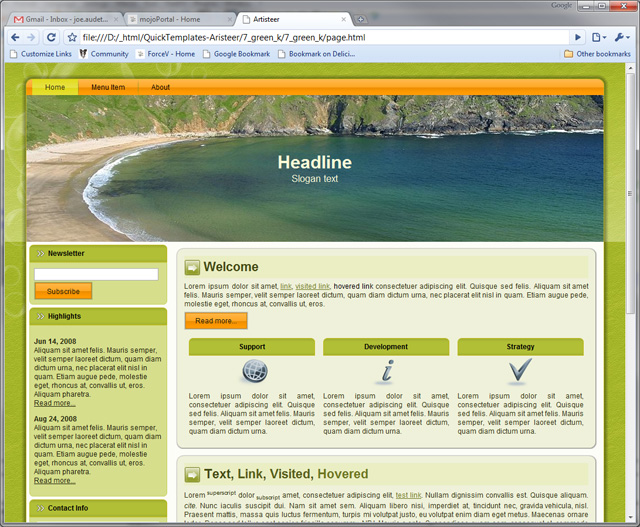Click the info icon under Development
The width and height of the screenshot is (640, 527).
coord(386,371)
